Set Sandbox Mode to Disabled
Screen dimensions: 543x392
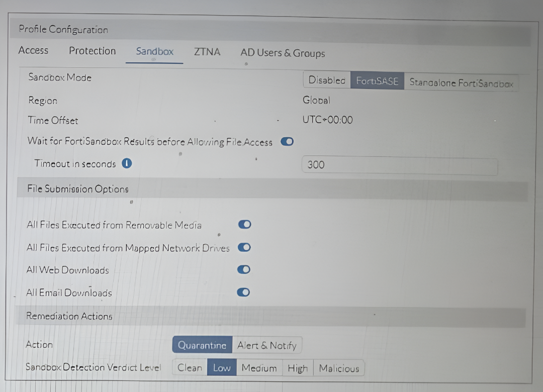tap(327, 80)
